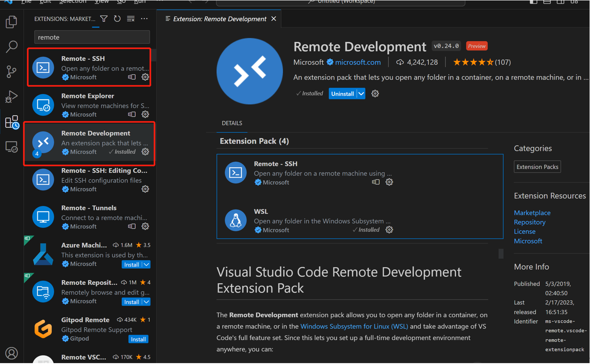Install the Gitpod Remote extension

[x=138, y=339]
